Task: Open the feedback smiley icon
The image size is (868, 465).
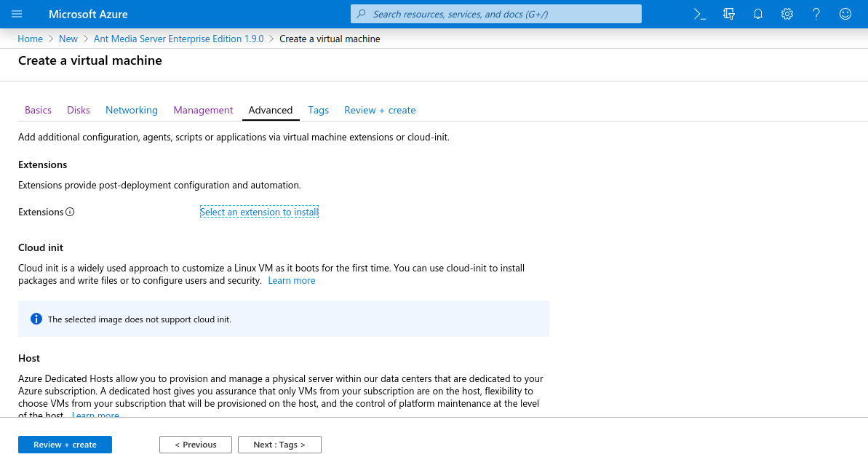Action: pos(845,14)
